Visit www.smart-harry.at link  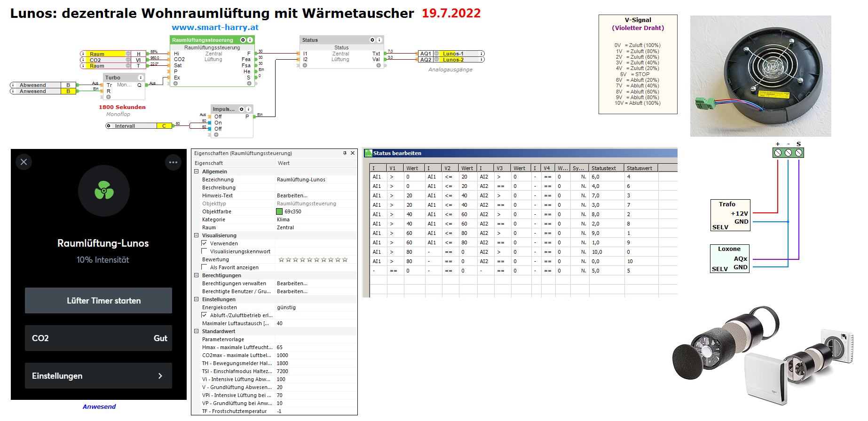click(x=215, y=27)
